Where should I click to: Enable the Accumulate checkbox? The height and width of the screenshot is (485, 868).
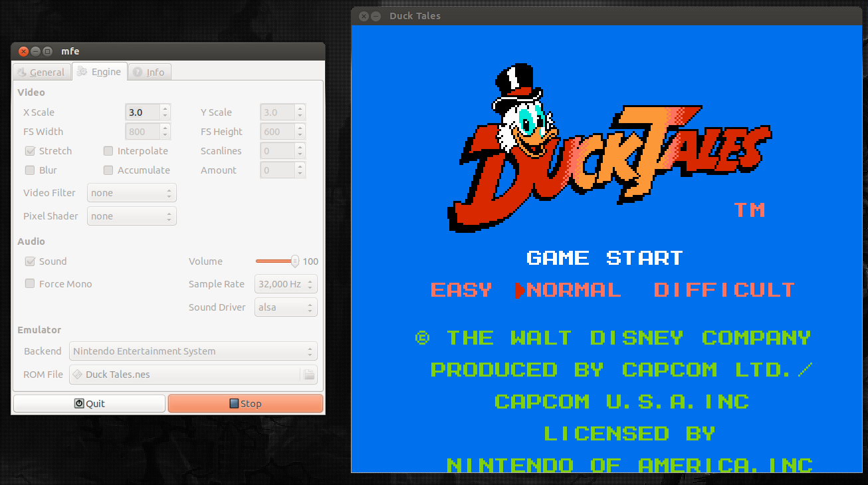coord(108,170)
